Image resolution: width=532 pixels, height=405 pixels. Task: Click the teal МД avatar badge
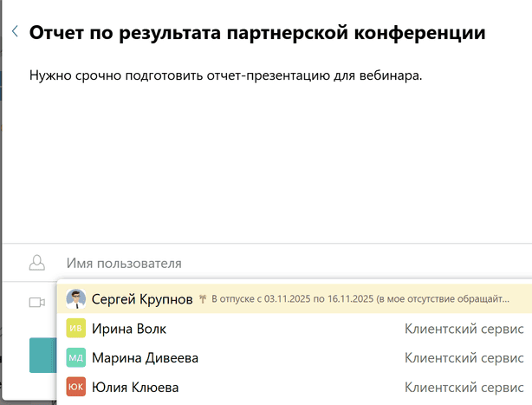76,357
